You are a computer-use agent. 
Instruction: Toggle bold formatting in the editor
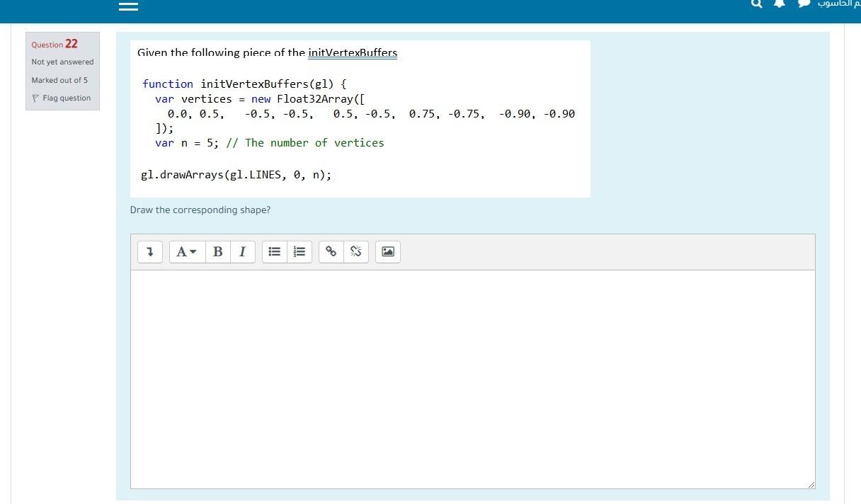pos(217,251)
